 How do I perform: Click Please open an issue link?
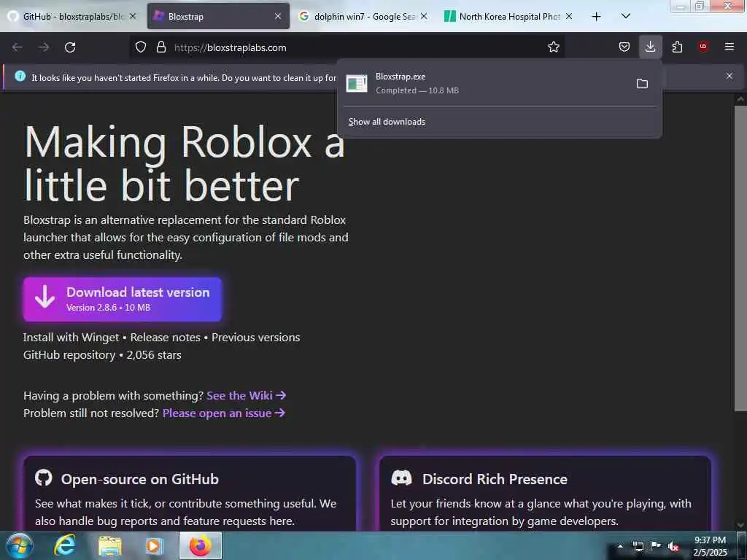click(224, 413)
